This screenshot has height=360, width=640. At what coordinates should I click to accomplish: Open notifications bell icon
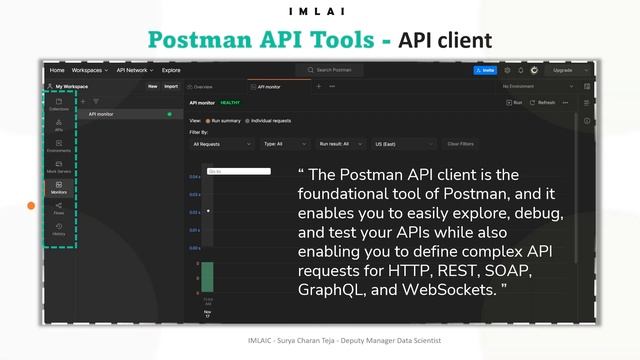pos(521,70)
